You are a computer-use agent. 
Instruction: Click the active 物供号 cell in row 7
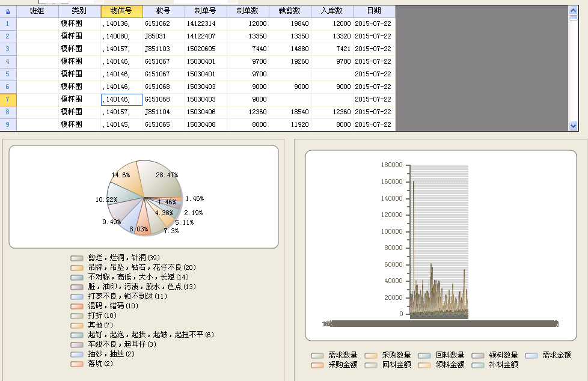[122, 99]
